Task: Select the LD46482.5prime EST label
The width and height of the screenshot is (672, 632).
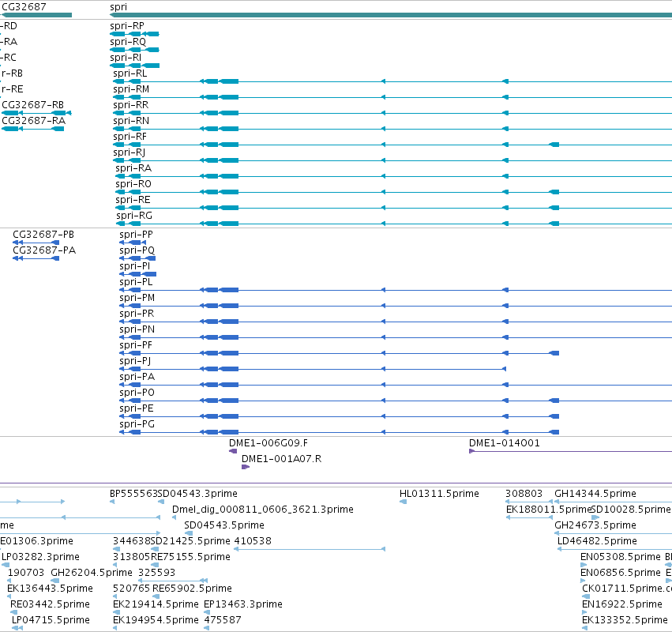Action: coord(597,541)
